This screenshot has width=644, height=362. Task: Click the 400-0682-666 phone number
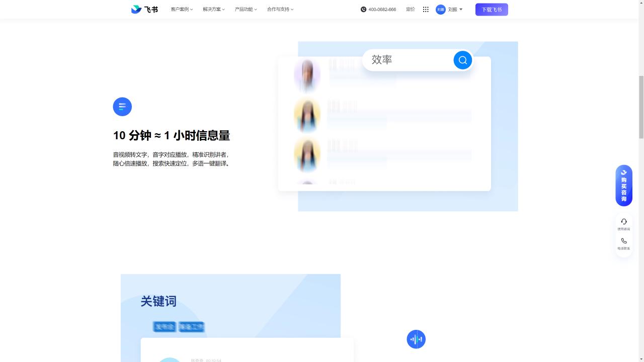[382, 10]
